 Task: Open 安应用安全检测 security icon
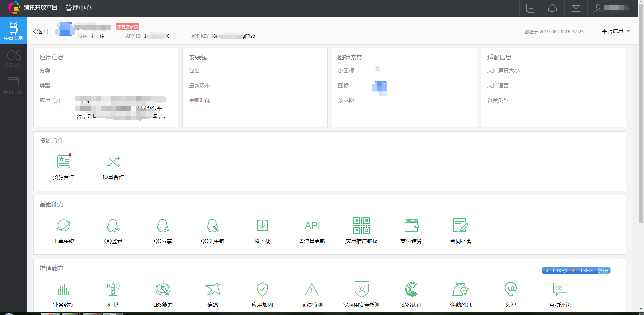pyautogui.click(x=362, y=289)
